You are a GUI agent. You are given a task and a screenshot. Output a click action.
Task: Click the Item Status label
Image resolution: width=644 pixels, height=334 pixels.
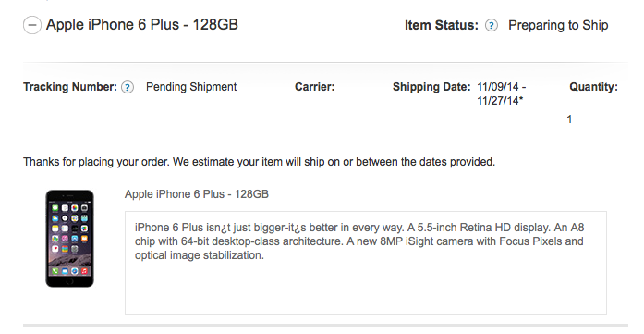(x=442, y=26)
